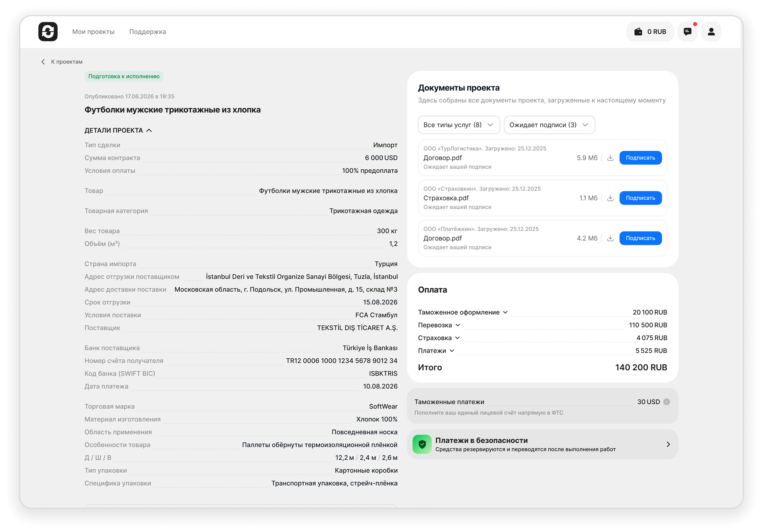
Task: Open the user profile icon
Action: pos(711,32)
